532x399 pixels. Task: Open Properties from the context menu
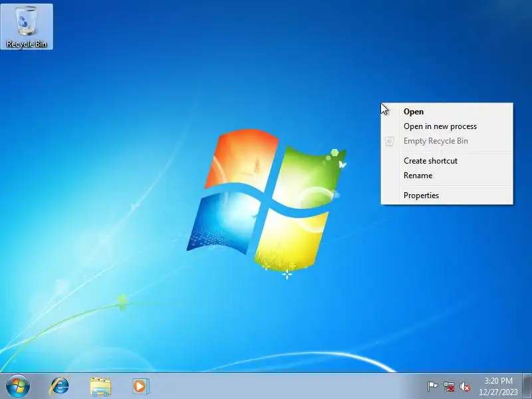click(x=447, y=196)
